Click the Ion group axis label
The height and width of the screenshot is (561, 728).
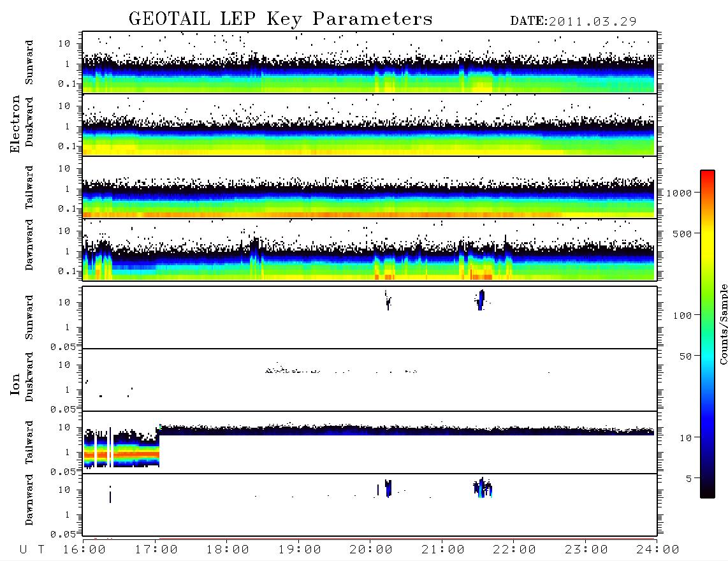click(x=15, y=384)
